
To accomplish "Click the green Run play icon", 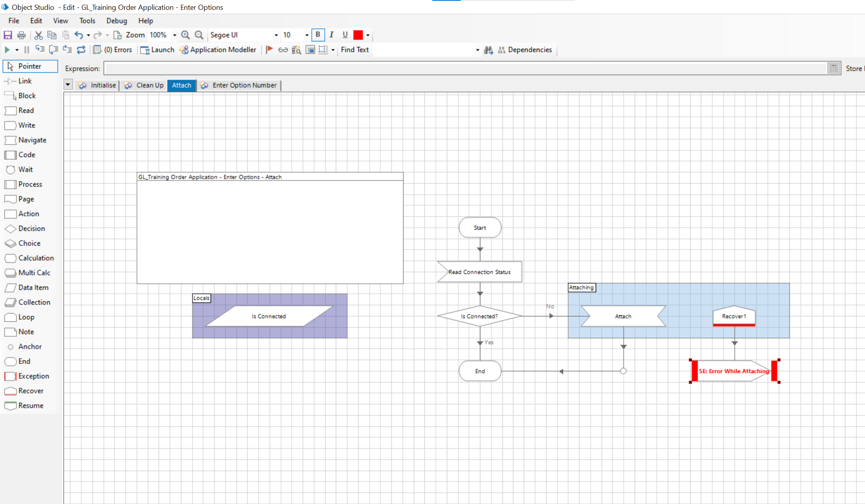I will [7, 50].
